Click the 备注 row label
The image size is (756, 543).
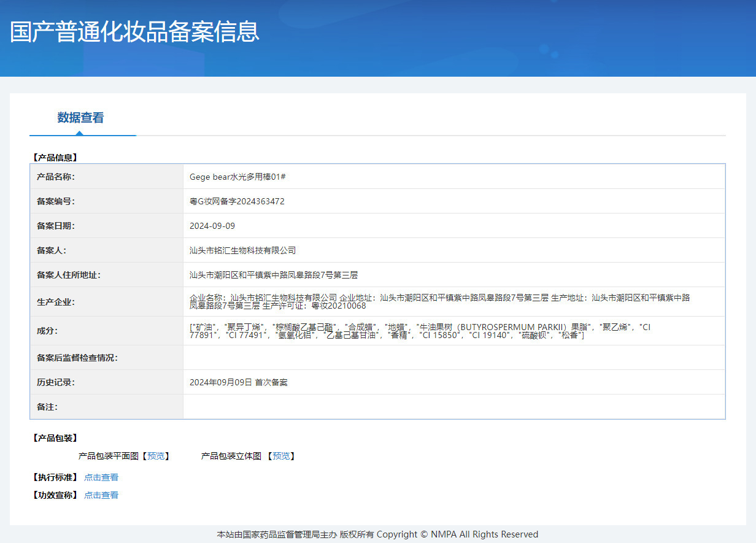pos(47,407)
